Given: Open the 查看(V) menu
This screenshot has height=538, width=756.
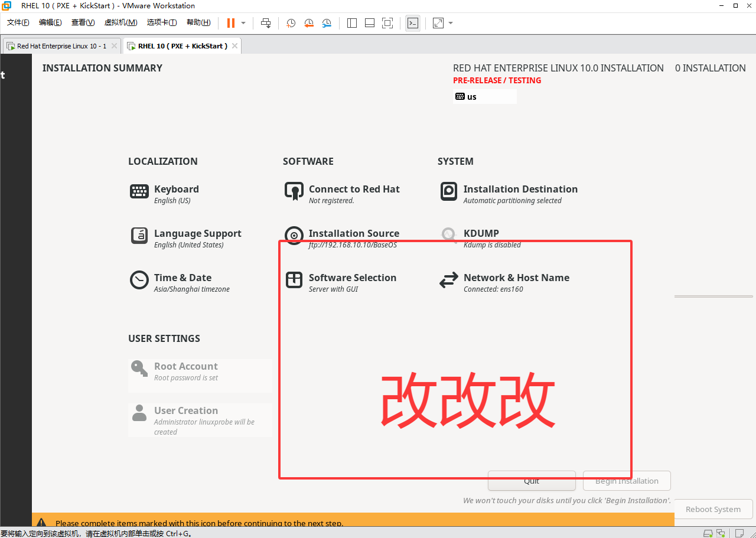Looking at the screenshot, I should [x=83, y=22].
